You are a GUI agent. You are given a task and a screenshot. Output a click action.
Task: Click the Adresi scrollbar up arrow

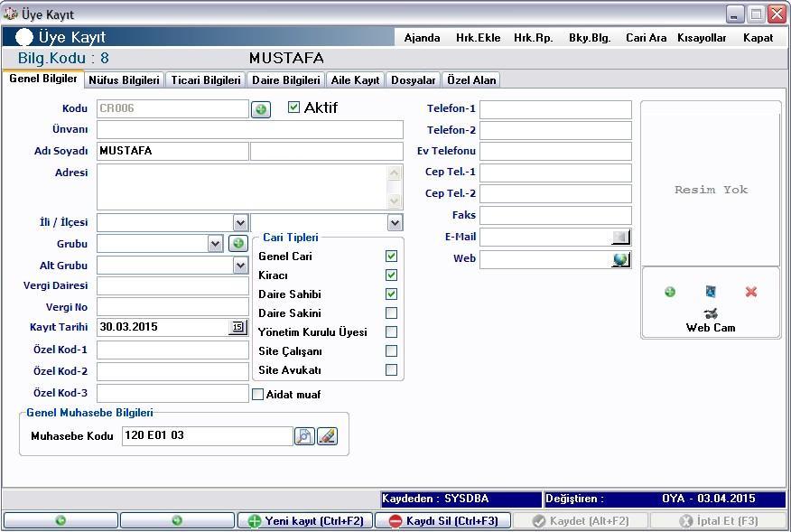click(395, 173)
